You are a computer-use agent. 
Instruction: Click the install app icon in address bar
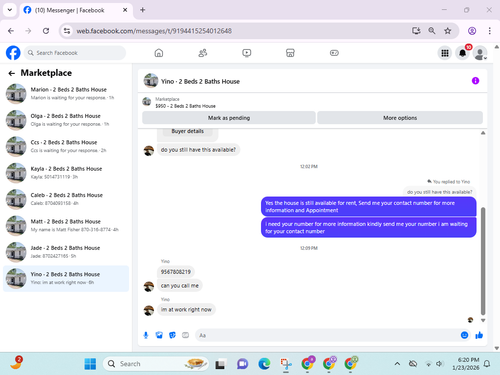pos(416,31)
